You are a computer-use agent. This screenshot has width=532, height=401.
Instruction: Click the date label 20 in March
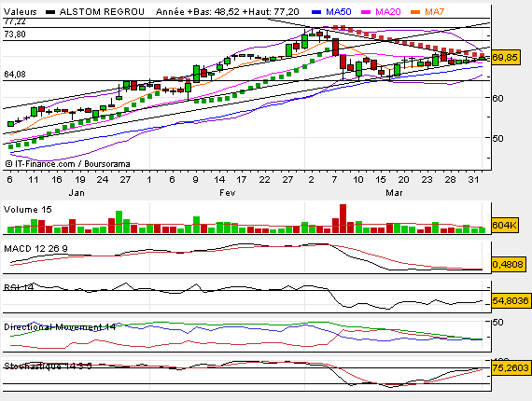tap(403, 180)
